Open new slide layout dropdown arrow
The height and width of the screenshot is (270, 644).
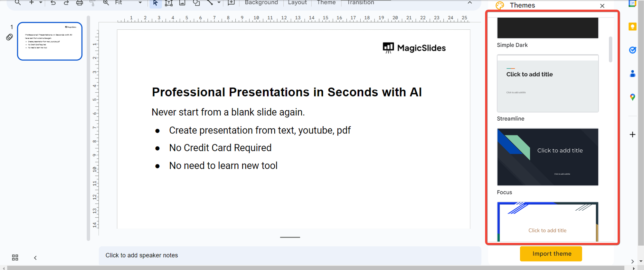click(41, 3)
